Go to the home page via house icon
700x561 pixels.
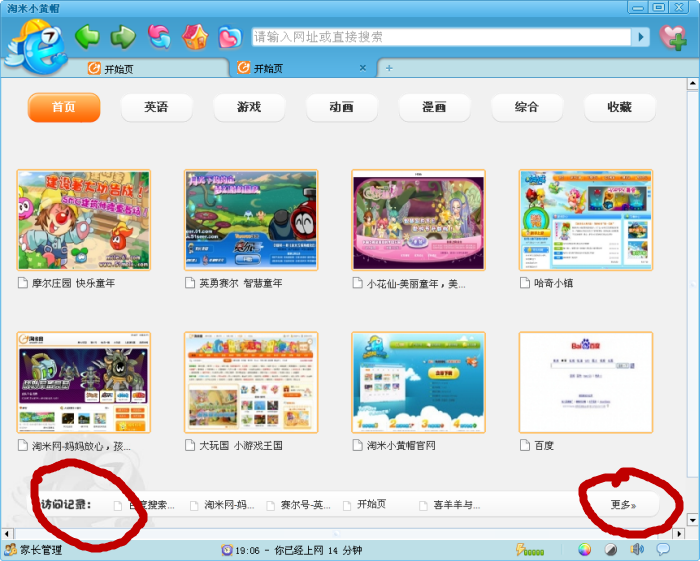coord(194,37)
